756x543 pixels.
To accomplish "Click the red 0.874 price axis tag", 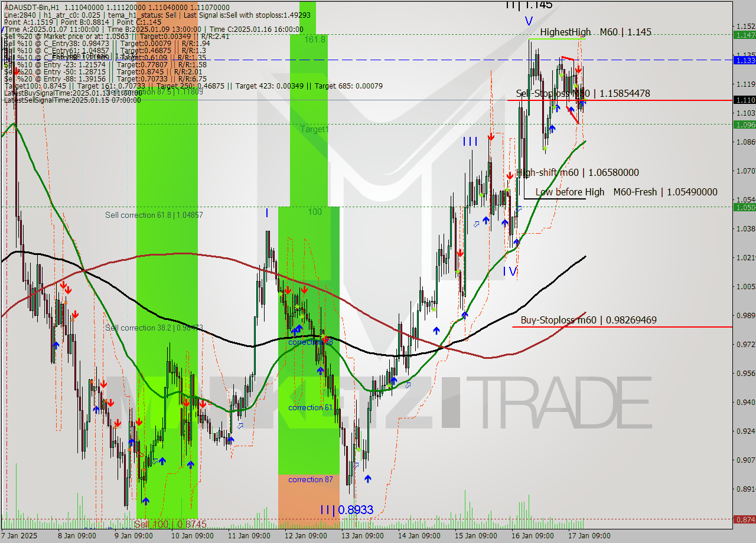I will click(x=744, y=519).
